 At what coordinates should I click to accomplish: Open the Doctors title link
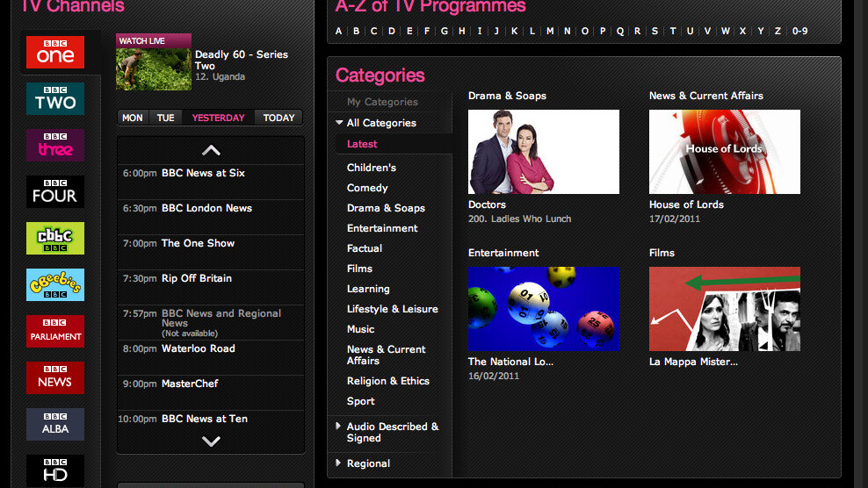click(487, 205)
